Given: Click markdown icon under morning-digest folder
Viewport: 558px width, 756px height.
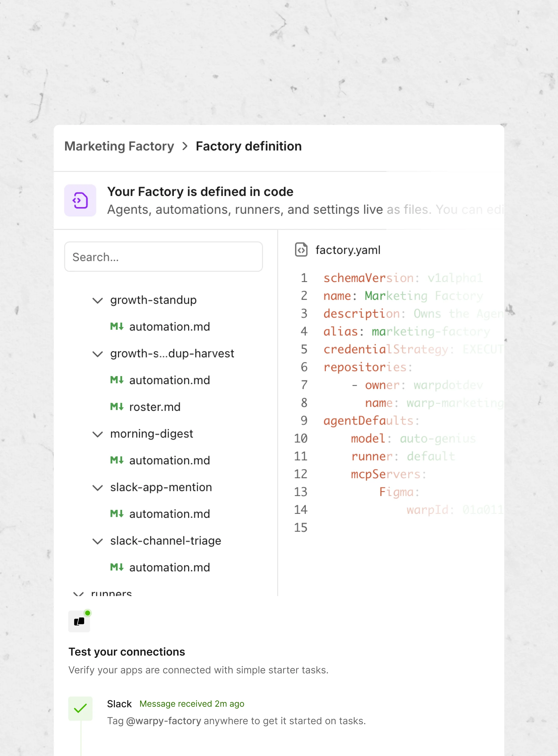Looking at the screenshot, I should coord(117,460).
